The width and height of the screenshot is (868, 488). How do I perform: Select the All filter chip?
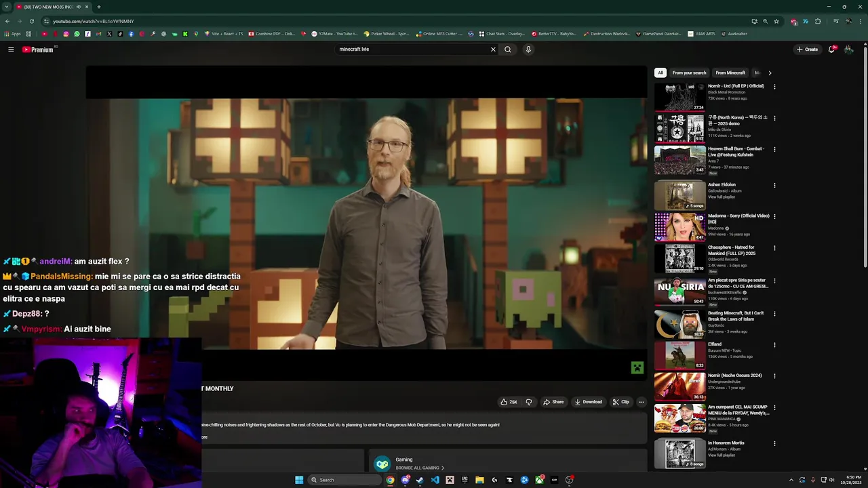[x=660, y=73]
